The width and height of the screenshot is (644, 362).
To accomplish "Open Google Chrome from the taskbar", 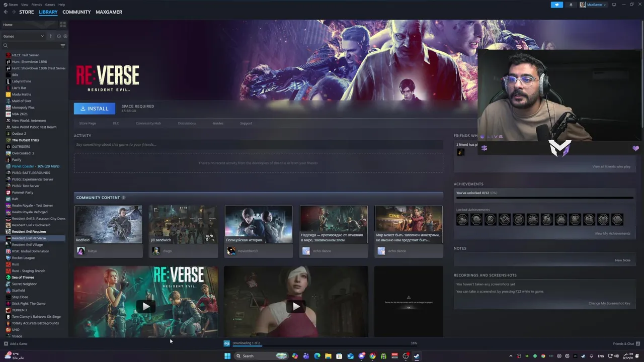I will tap(372, 356).
